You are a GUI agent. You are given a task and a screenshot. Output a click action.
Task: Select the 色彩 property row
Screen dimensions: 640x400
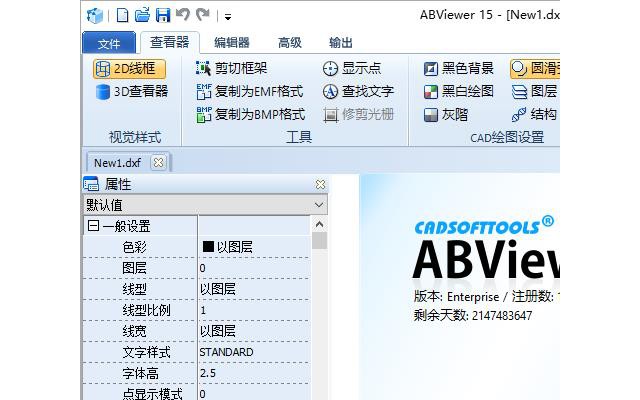point(197,247)
